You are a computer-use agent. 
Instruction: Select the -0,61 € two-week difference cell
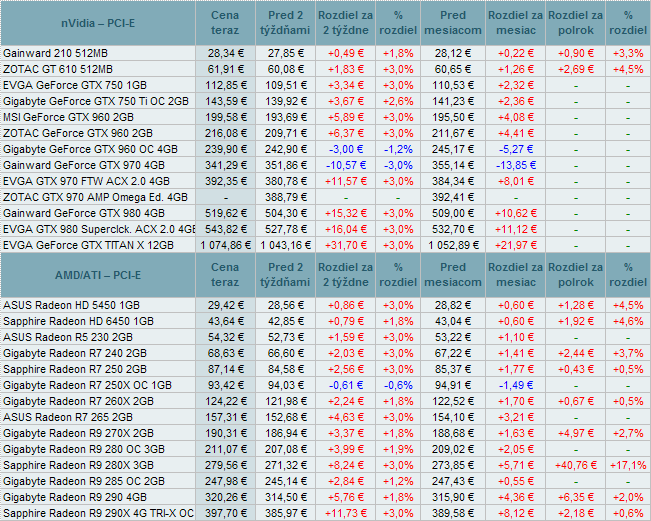[345, 385]
